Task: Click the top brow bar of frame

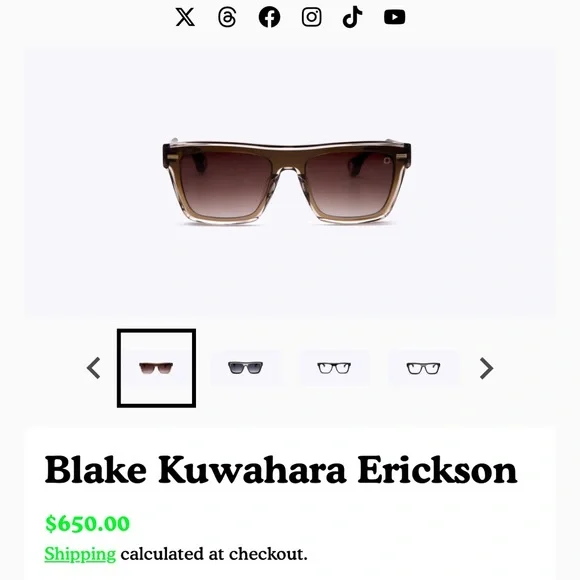Action: coord(287,147)
